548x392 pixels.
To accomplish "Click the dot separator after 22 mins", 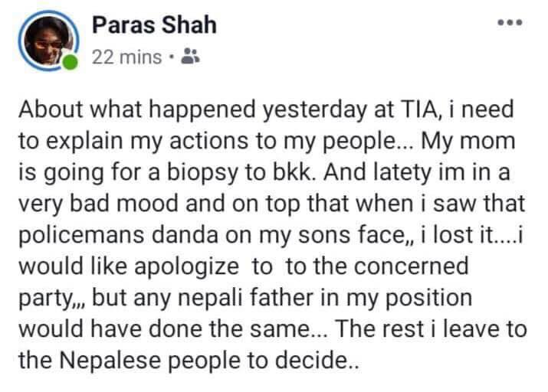I will click(171, 56).
